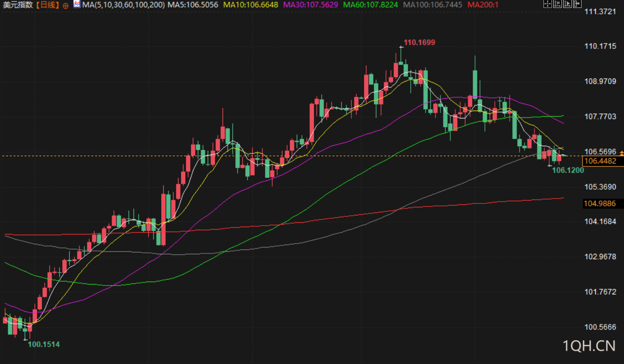
Task: Click the replay play-arrow chart icon
Action: pyautogui.click(x=567, y=3)
